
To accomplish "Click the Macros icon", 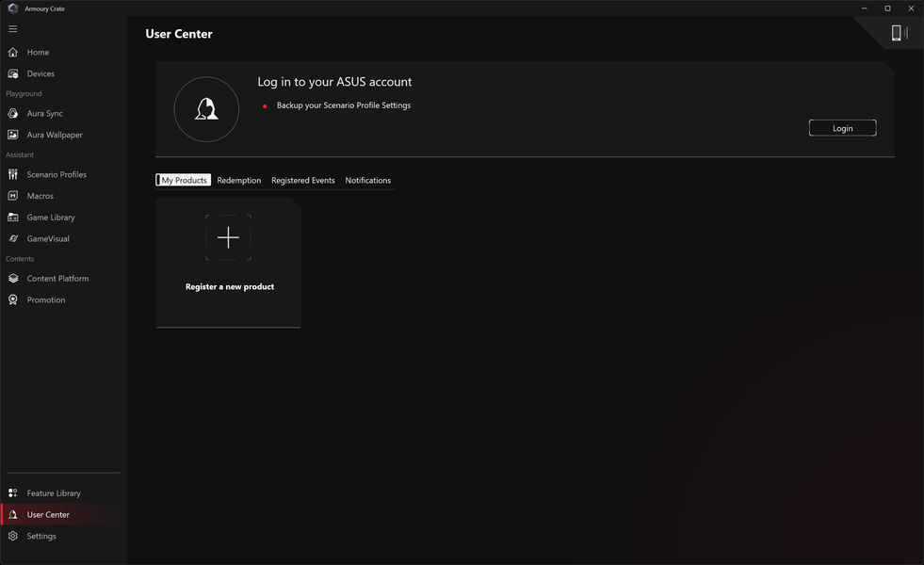I will click(x=13, y=196).
